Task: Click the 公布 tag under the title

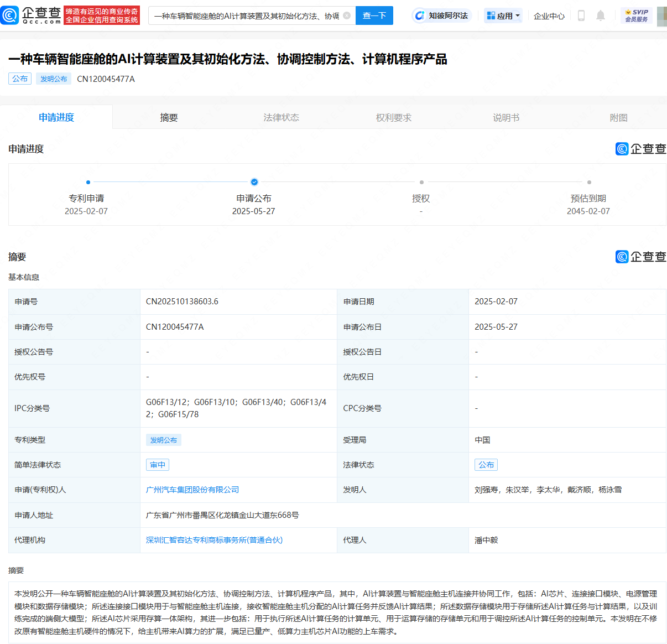Action: (20, 79)
